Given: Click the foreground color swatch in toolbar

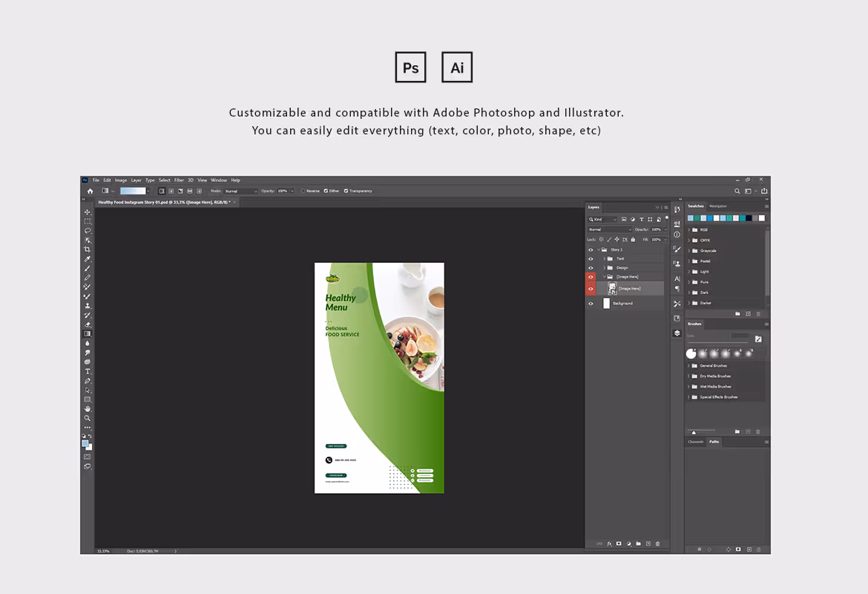Looking at the screenshot, I should (x=85, y=443).
